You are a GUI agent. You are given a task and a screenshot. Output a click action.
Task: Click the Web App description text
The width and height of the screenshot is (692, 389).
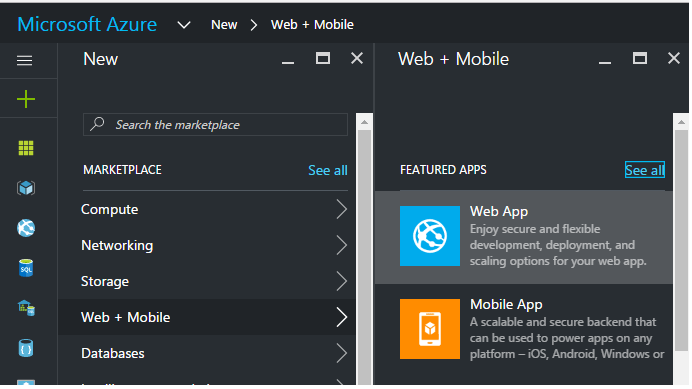click(558, 245)
